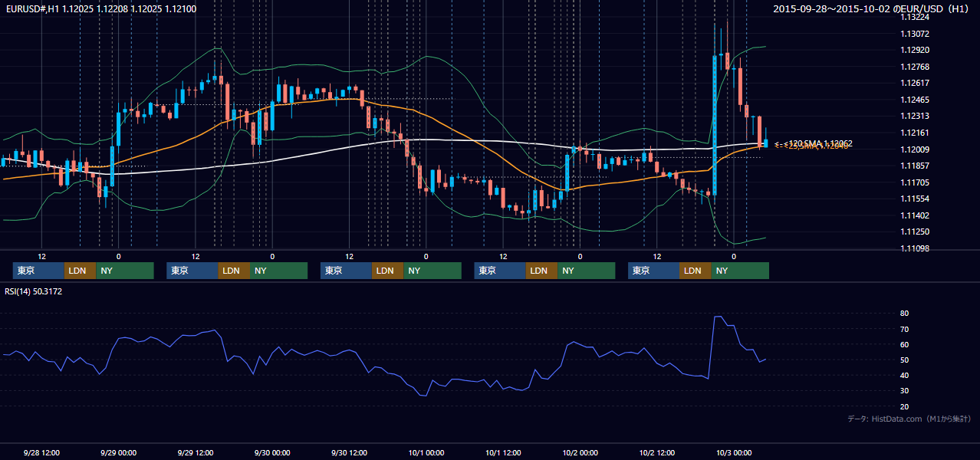Pick price level 1.12768

(x=915, y=67)
